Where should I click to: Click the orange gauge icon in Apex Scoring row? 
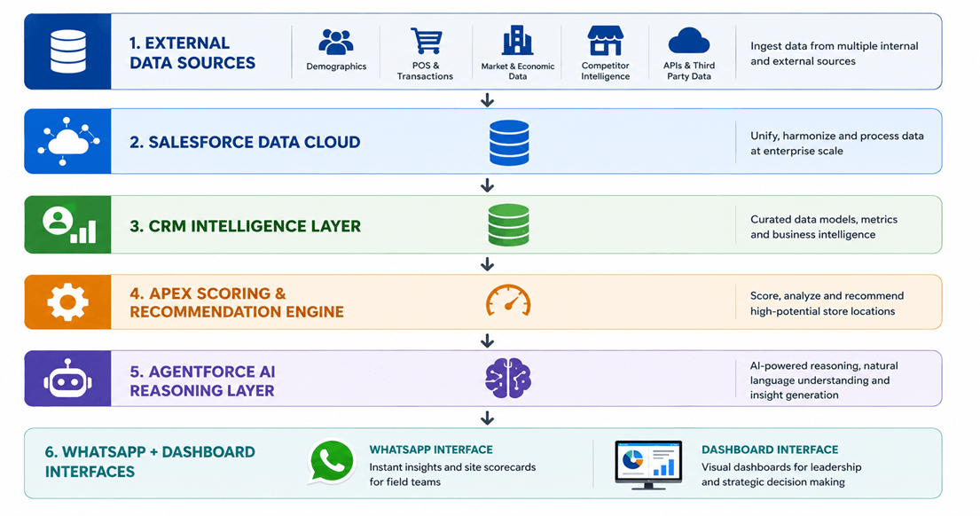[x=508, y=301]
